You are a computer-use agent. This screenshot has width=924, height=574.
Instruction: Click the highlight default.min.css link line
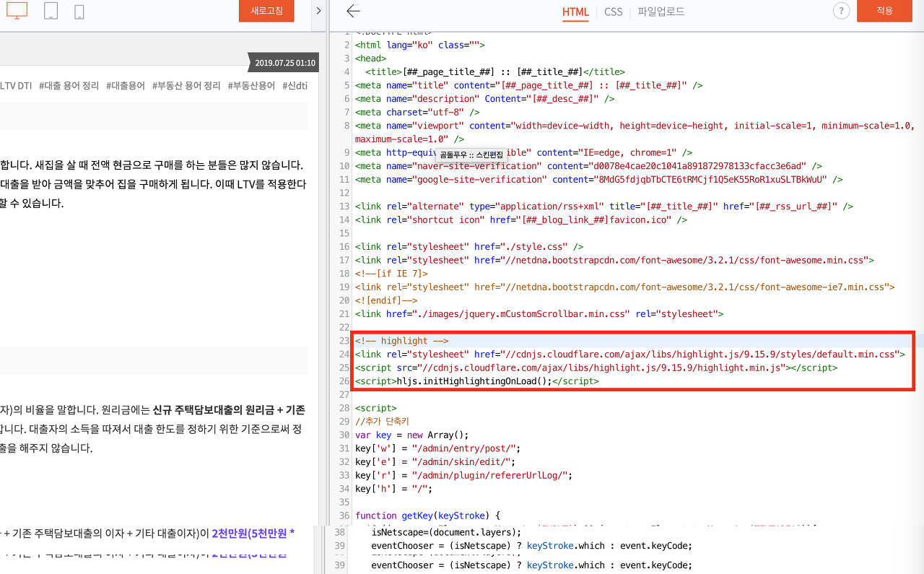[629, 355]
